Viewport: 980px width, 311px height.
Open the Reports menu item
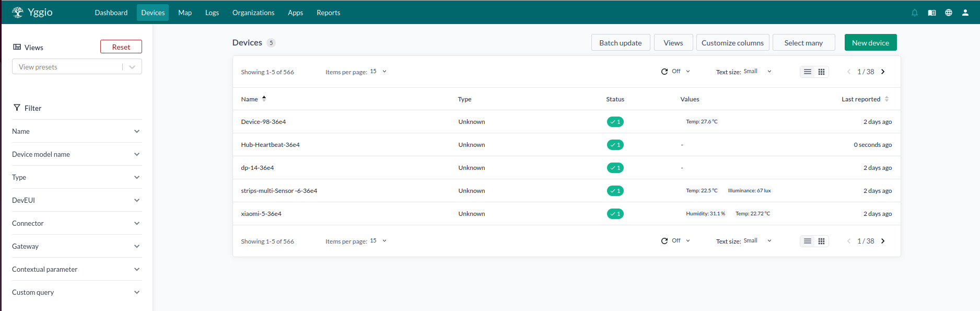329,13
